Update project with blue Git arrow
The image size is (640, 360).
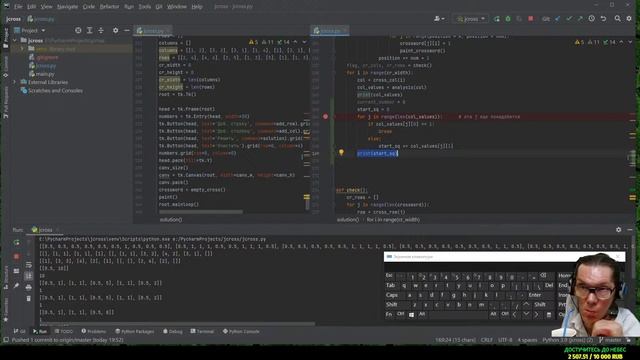[x=558, y=19]
